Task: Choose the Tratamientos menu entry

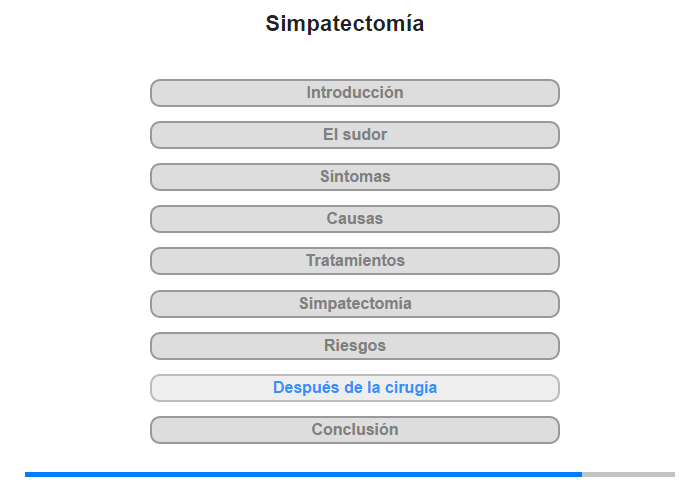Action: point(354,261)
